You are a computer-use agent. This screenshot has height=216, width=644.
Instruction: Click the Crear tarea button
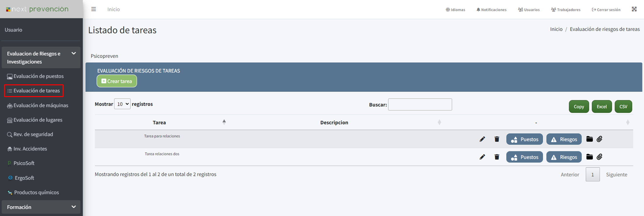[x=117, y=81]
